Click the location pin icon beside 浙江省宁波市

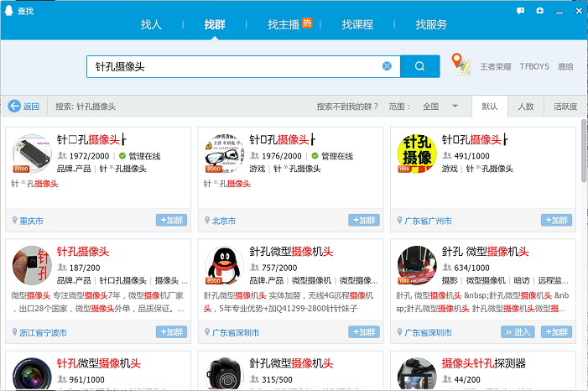(x=14, y=332)
